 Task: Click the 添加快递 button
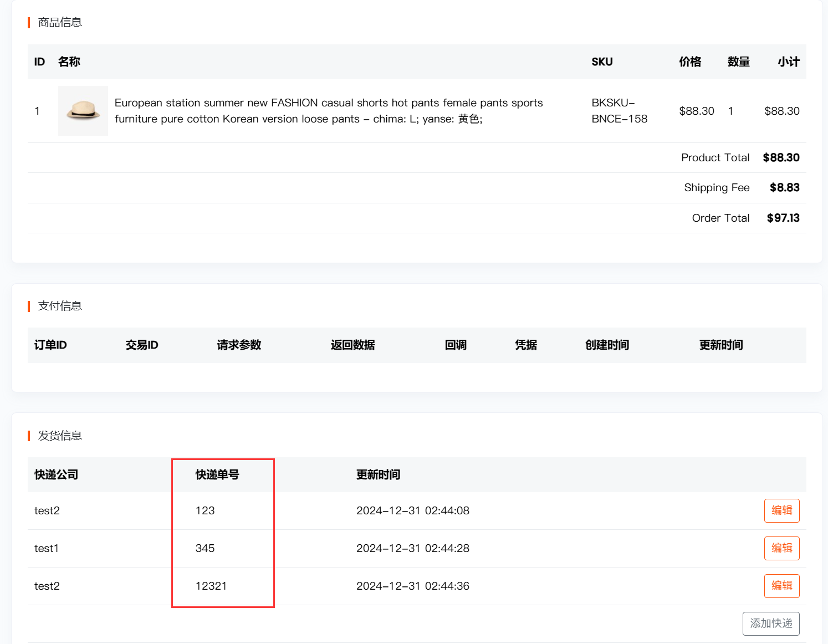[x=770, y=623]
